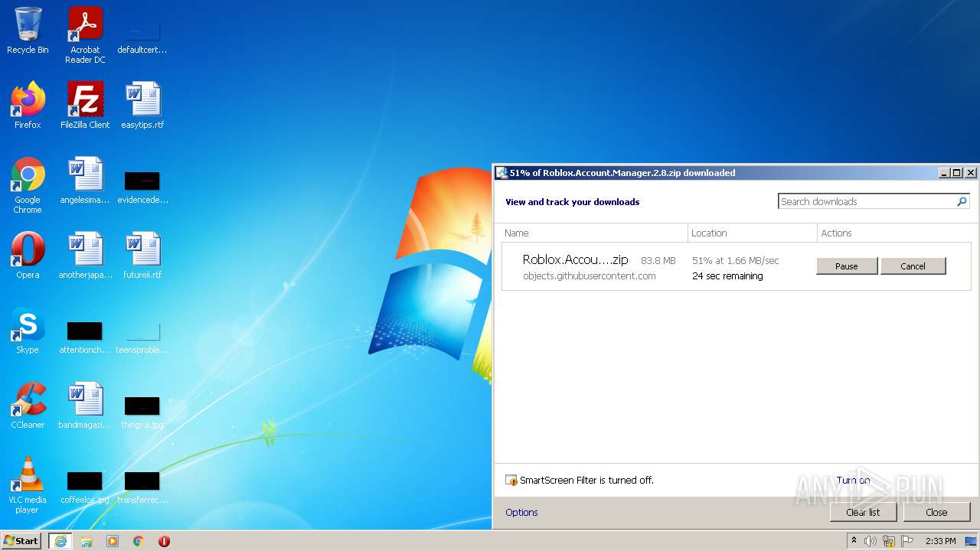
Task: Click the SmartScreen Filter shield icon
Action: 511,481
